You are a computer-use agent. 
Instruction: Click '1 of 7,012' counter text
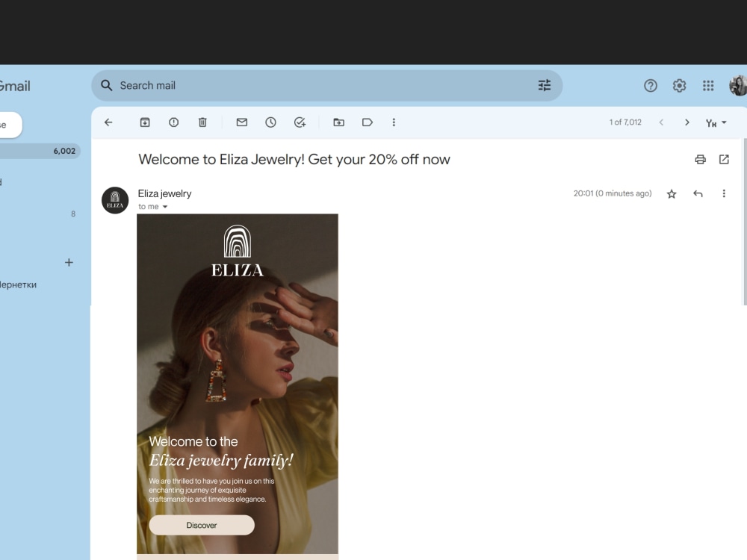[x=625, y=122]
